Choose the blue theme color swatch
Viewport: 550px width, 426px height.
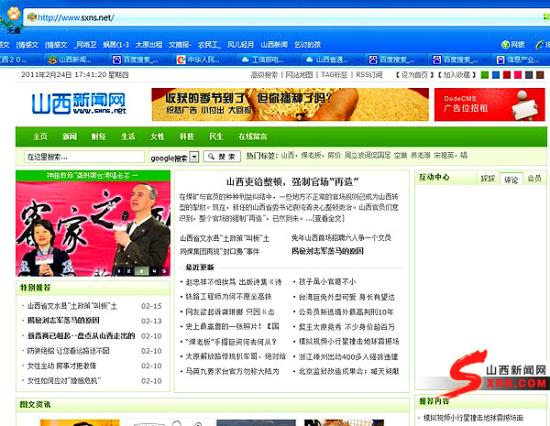pos(496,75)
